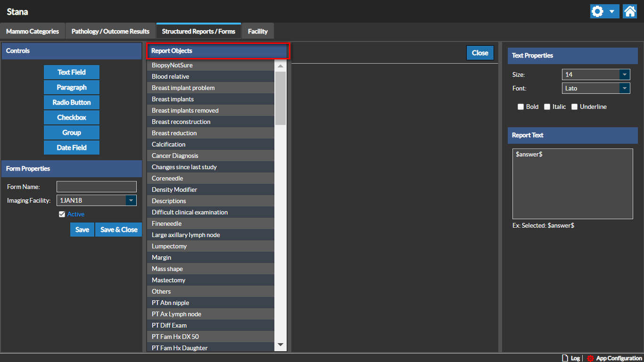
Task: Expand the Font dropdown
Action: (624, 88)
